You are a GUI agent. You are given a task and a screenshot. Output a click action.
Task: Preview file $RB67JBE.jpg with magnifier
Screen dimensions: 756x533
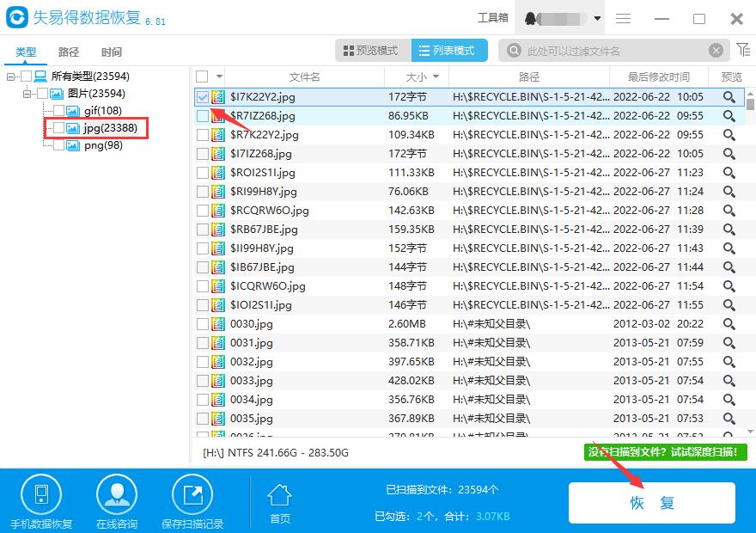pos(729,230)
